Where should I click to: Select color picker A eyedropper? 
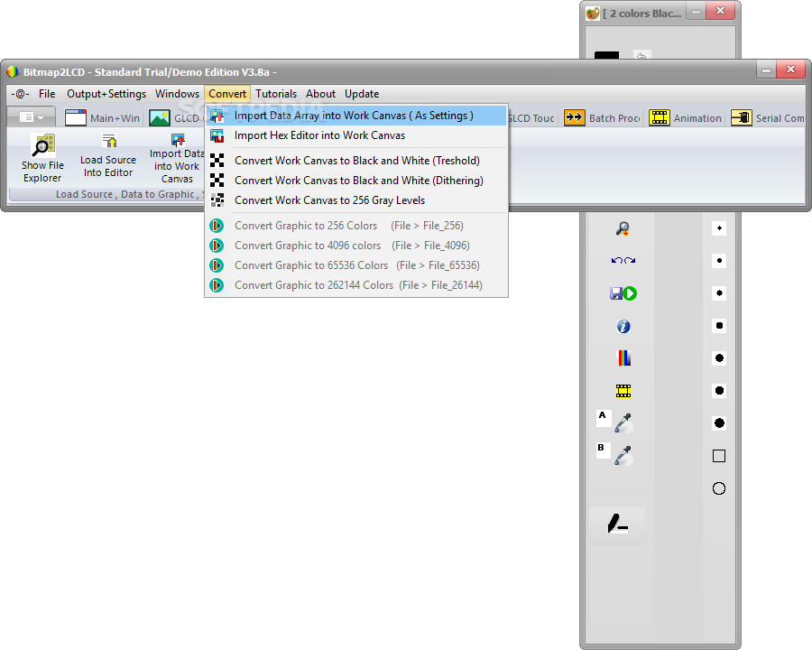tap(623, 423)
